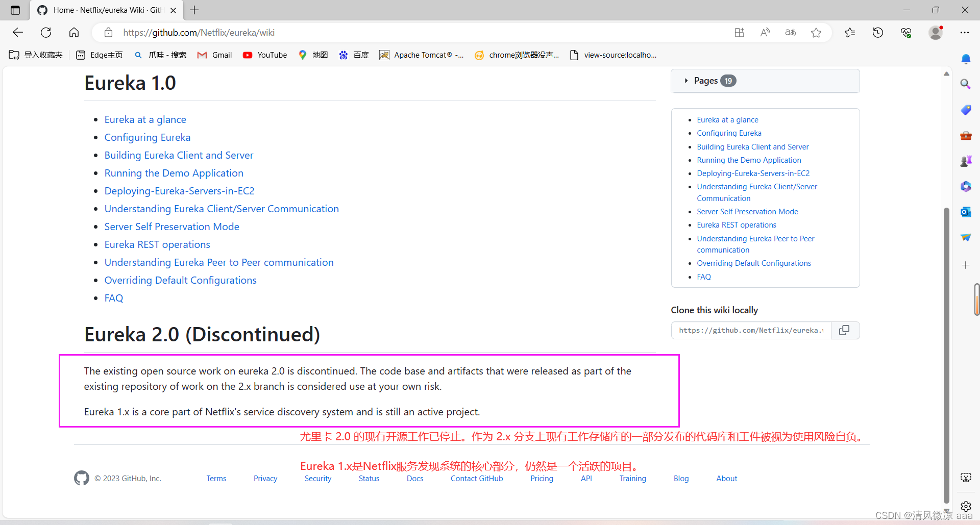View site info via the lock icon

click(108, 33)
